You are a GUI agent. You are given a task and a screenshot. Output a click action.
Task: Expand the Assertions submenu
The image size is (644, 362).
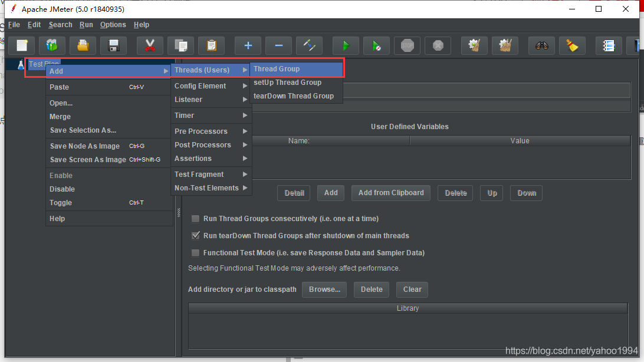click(211, 159)
